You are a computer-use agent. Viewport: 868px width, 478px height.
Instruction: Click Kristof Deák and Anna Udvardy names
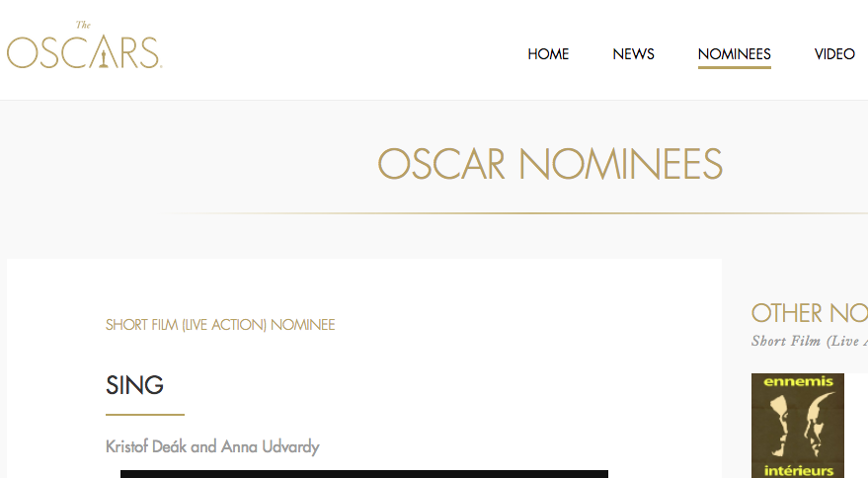click(x=212, y=447)
